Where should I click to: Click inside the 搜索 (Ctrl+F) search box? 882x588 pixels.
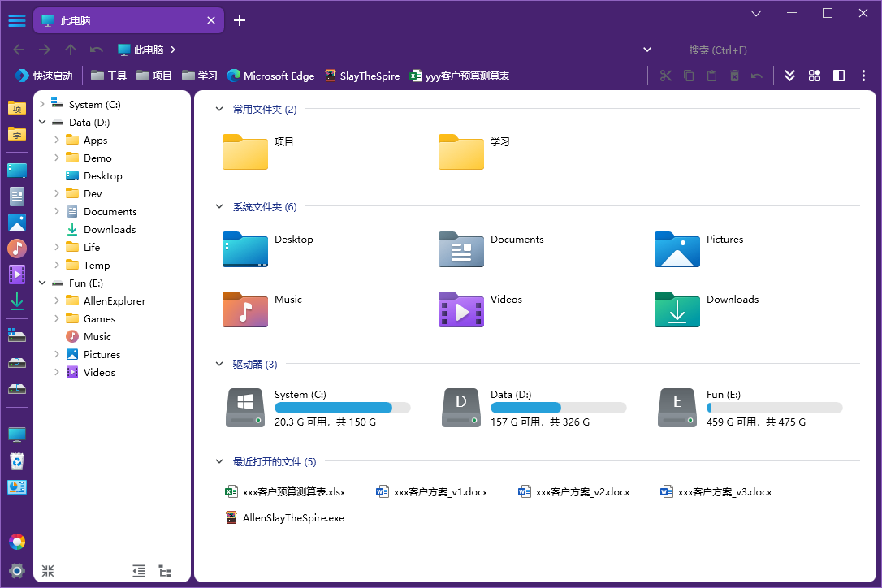tap(718, 50)
